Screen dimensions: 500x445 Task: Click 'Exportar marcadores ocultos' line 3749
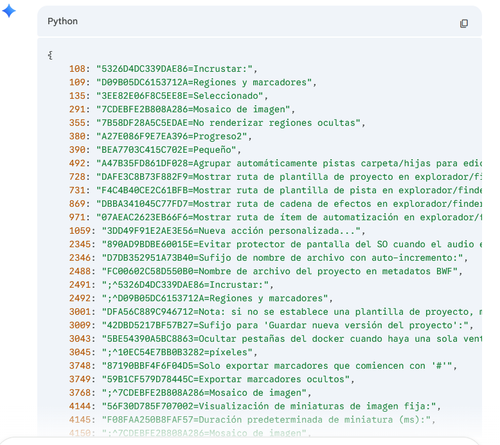click(212, 379)
